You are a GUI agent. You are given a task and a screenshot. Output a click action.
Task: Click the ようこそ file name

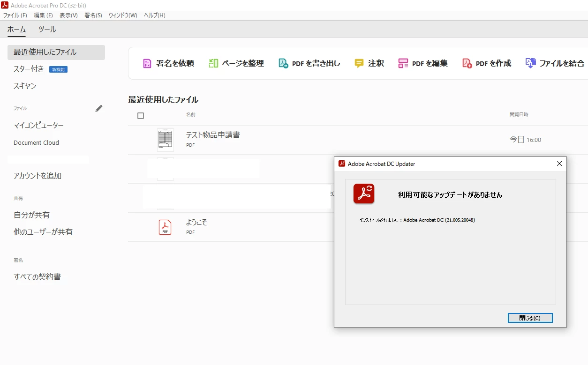[196, 222]
